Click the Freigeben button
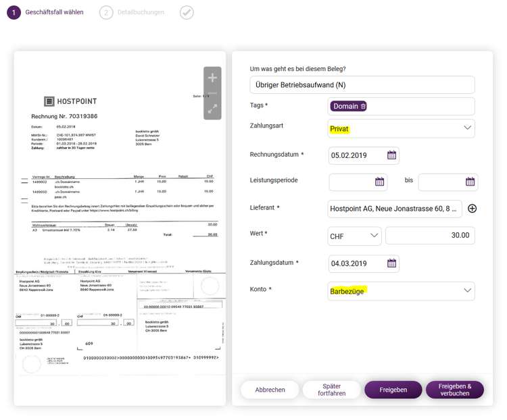507x420 pixels. coord(393,390)
